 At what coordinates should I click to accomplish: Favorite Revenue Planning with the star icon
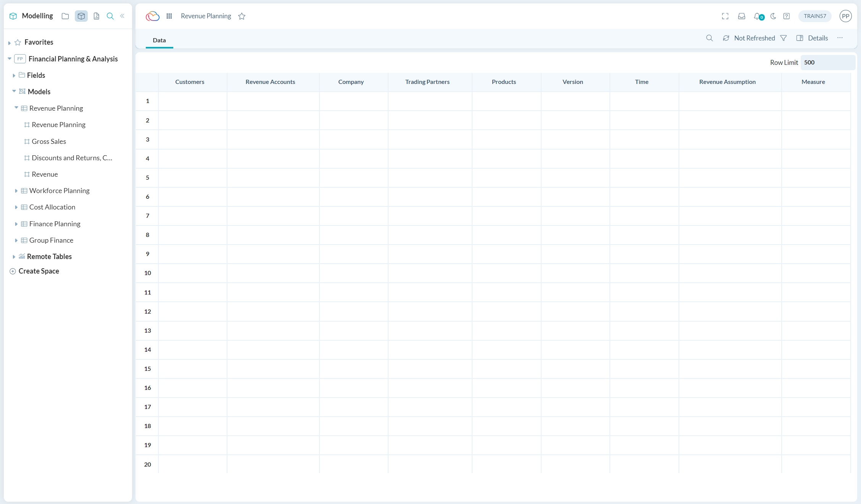[x=242, y=16]
